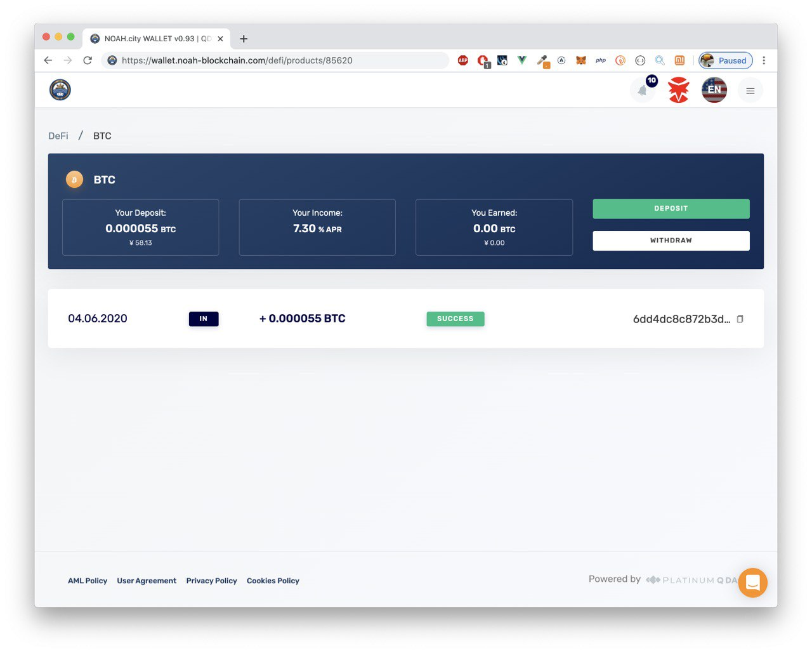Click the browser forward arrow
Image resolution: width=812 pixels, height=653 pixels.
68,60
